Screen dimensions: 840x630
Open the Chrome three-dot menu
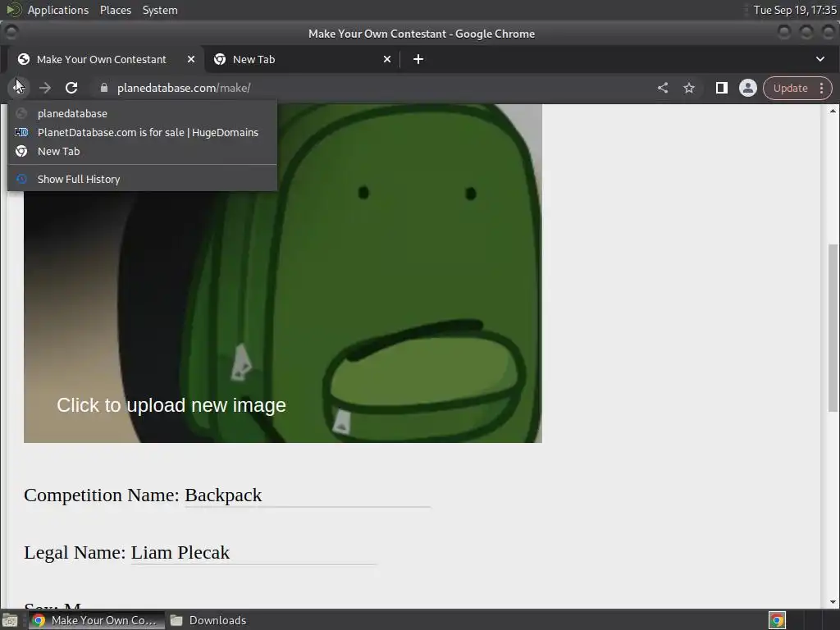point(822,88)
